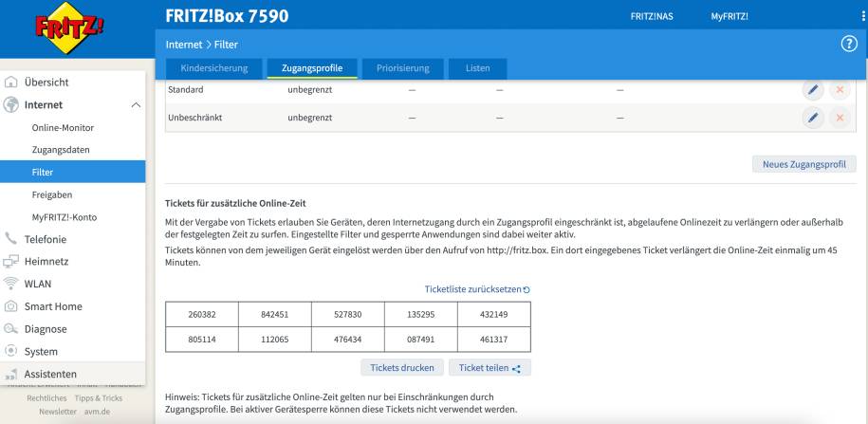Select ticket code 432149
868x424 pixels.
pyautogui.click(x=494, y=314)
